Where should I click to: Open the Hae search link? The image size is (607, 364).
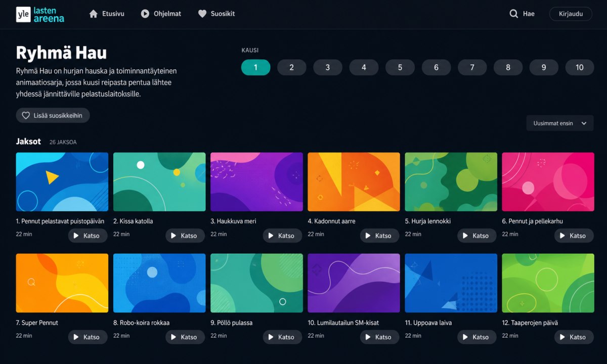point(522,14)
